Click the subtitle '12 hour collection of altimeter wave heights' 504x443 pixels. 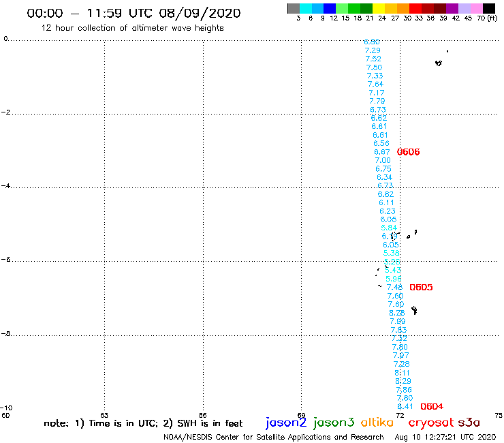point(132,28)
